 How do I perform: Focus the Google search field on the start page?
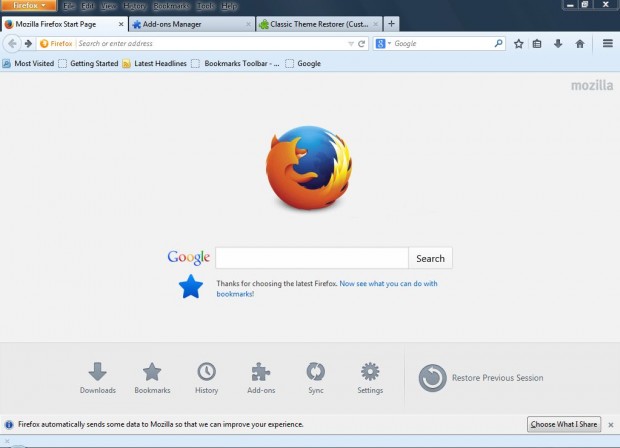pyautogui.click(x=312, y=258)
